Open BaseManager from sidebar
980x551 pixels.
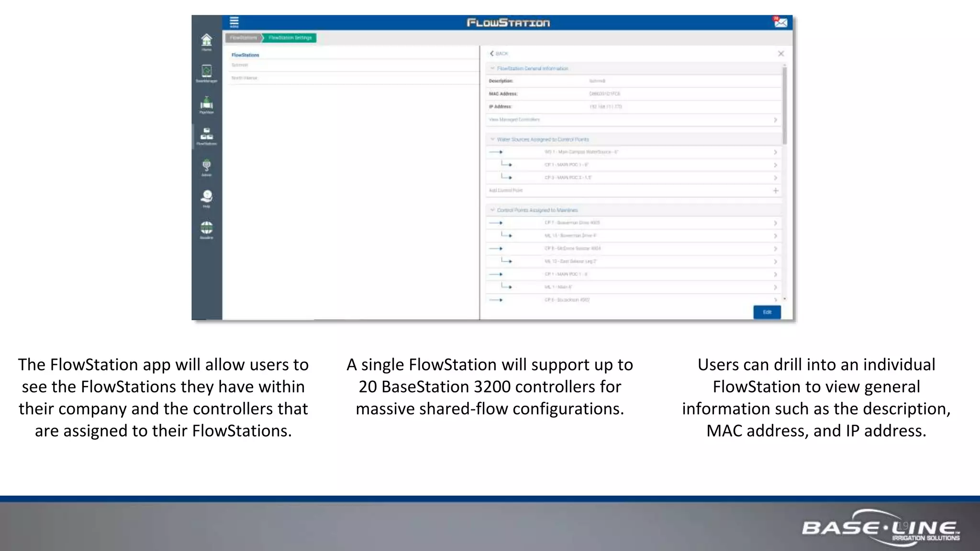click(206, 74)
